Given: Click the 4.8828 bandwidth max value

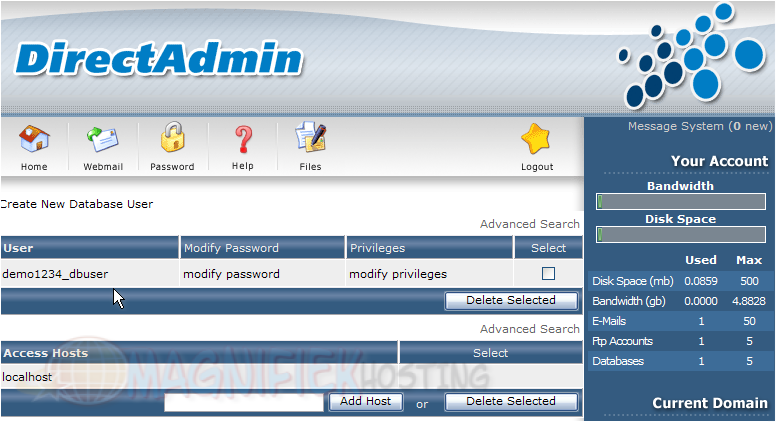Looking at the screenshot, I should tap(749, 301).
